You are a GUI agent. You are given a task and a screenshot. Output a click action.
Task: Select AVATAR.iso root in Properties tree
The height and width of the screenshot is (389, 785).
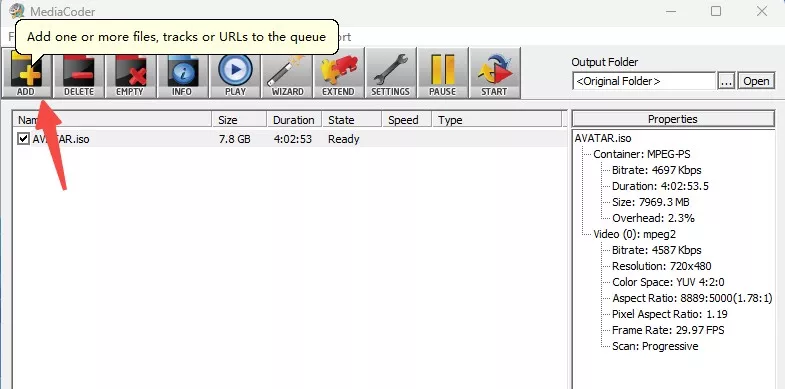pyautogui.click(x=603, y=138)
